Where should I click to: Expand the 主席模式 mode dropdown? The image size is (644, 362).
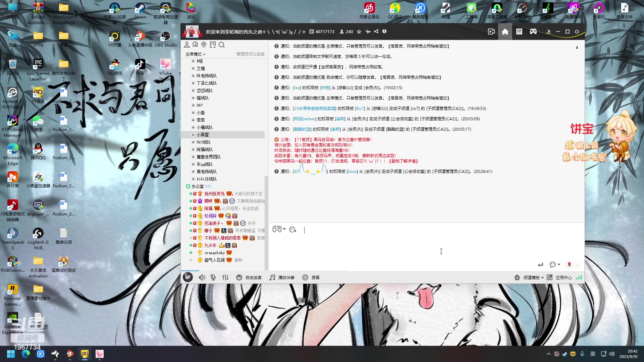pyautogui.click(x=195, y=54)
